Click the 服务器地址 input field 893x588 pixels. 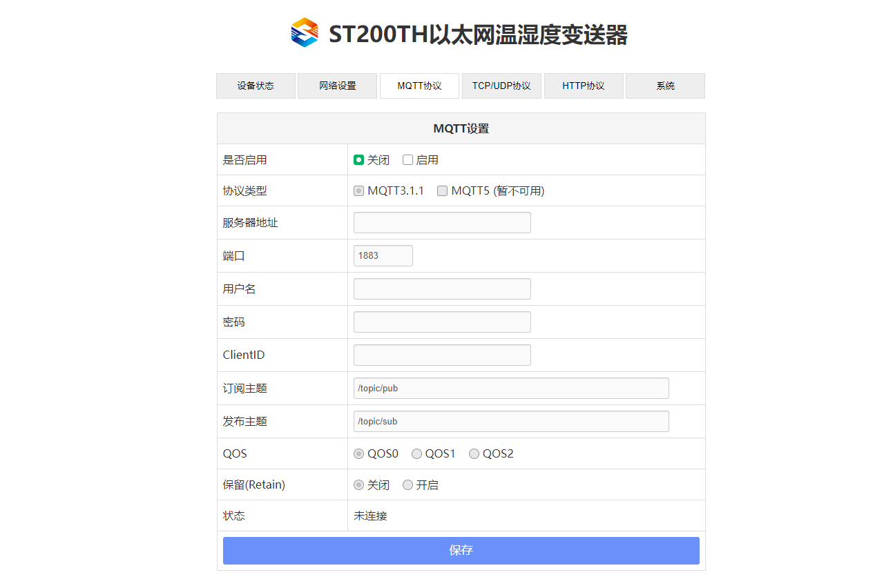[442, 223]
